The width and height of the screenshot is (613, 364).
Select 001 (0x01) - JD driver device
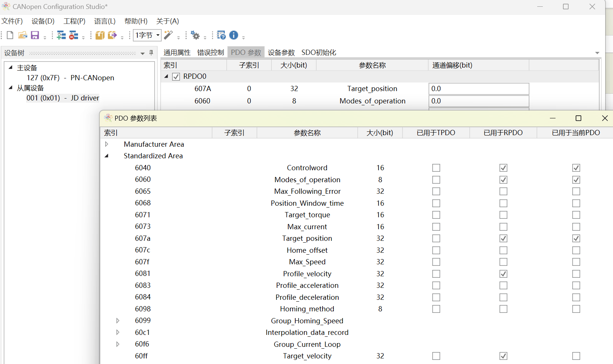[x=63, y=98]
